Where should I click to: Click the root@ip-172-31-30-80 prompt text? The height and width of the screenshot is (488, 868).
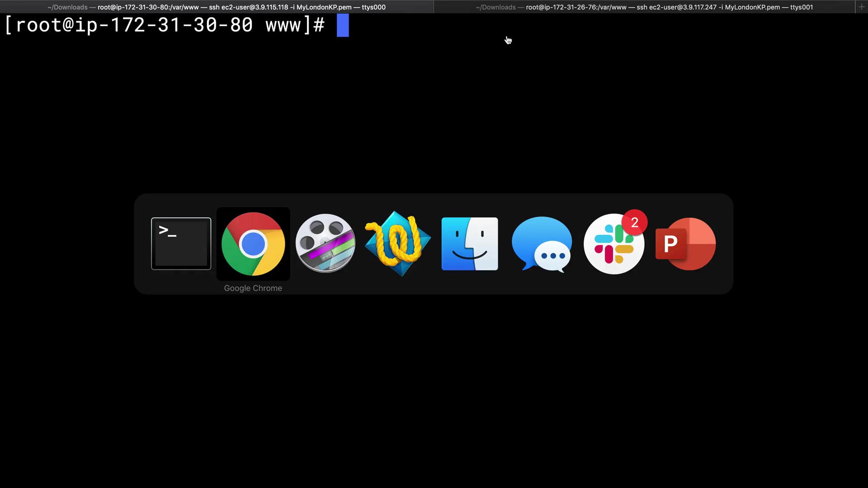point(134,25)
